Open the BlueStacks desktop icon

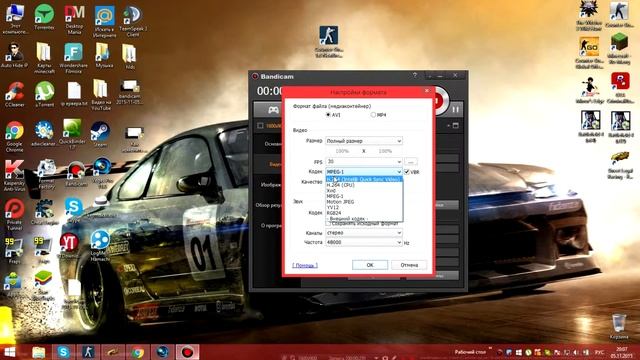(43, 285)
